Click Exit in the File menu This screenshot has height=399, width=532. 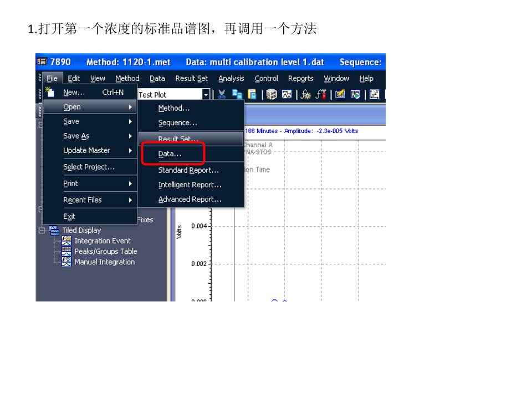pos(69,217)
